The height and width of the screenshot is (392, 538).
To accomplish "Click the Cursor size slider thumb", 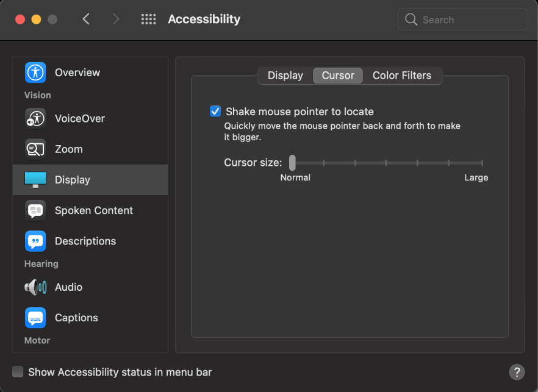I will (x=292, y=163).
